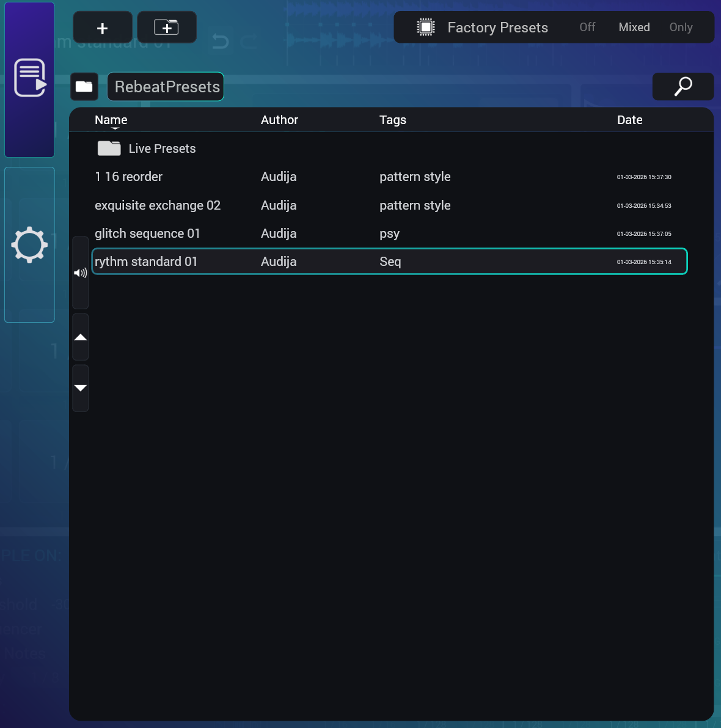Load the glitch sequence 01 preset

(x=147, y=233)
